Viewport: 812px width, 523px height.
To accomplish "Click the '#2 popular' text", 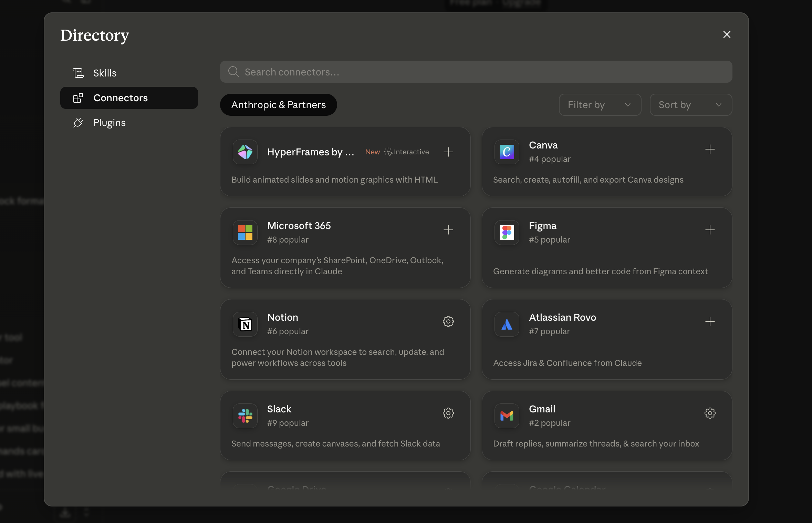I will (x=550, y=423).
